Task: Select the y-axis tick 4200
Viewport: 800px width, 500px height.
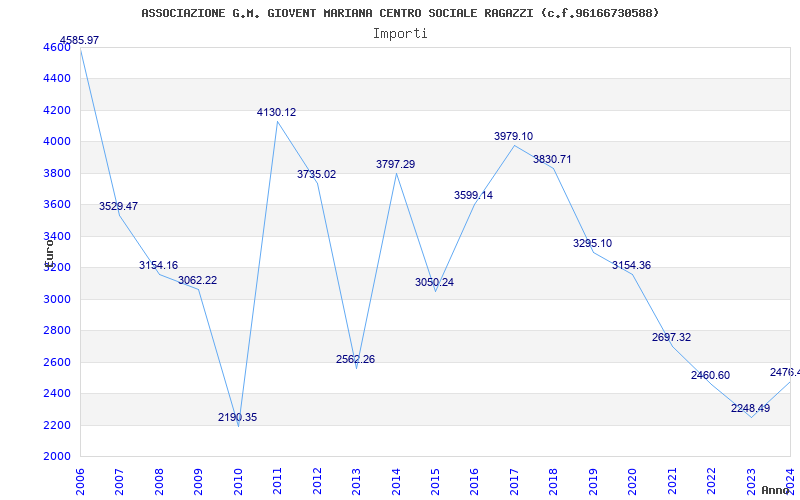Action: [x=57, y=110]
